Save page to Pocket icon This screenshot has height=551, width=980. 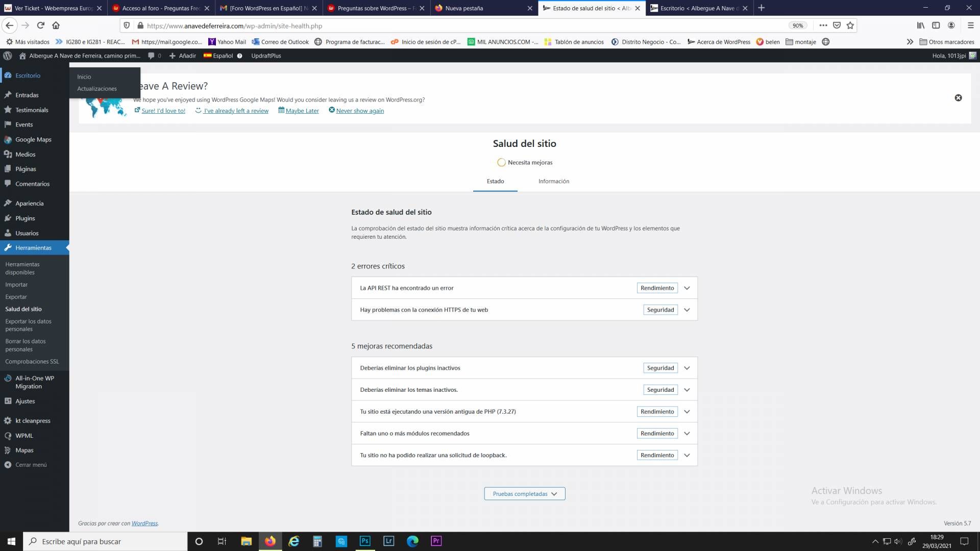[x=837, y=26]
